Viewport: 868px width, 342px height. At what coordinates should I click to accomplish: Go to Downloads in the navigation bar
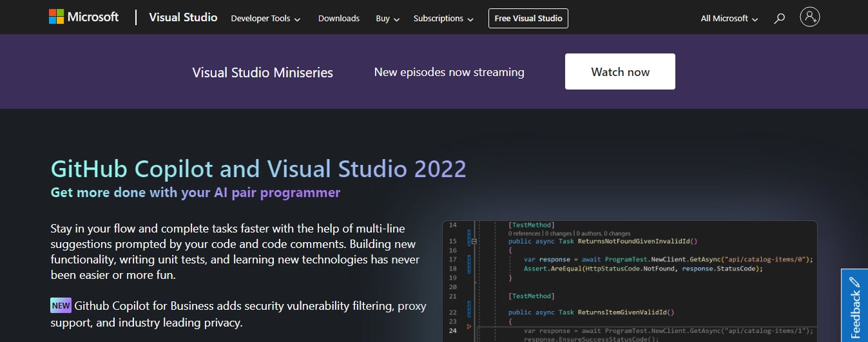pos(338,19)
